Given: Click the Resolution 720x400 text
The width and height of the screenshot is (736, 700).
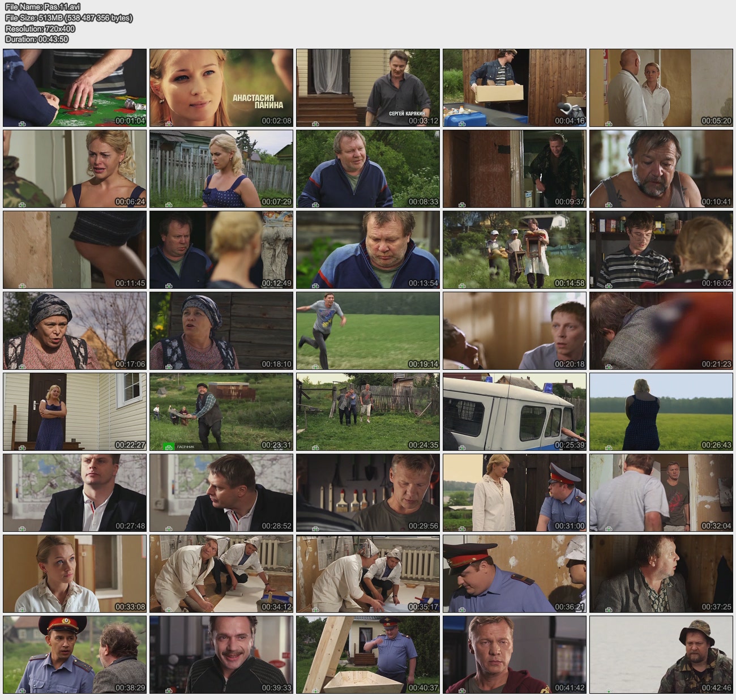Looking at the screenshot, I should point(40,28).
